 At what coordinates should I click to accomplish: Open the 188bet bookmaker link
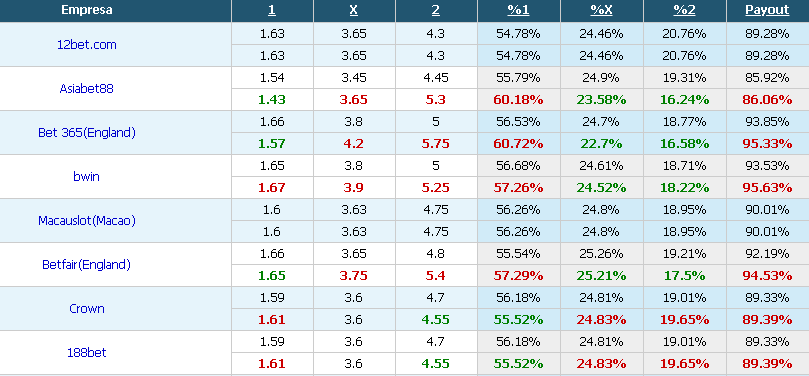[x=87, y=353]
